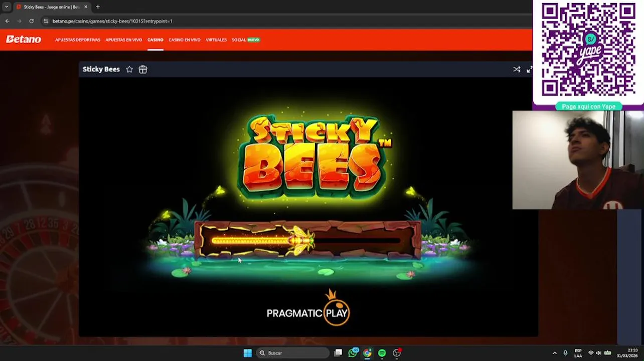The image size is (644, 361).
Task: Open a new browser tab
Action: (98, 7)
